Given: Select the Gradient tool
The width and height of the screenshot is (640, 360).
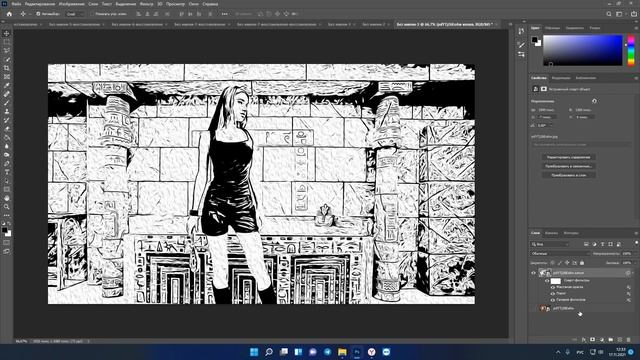Looking at the screenshot, I should coord(7,137).
